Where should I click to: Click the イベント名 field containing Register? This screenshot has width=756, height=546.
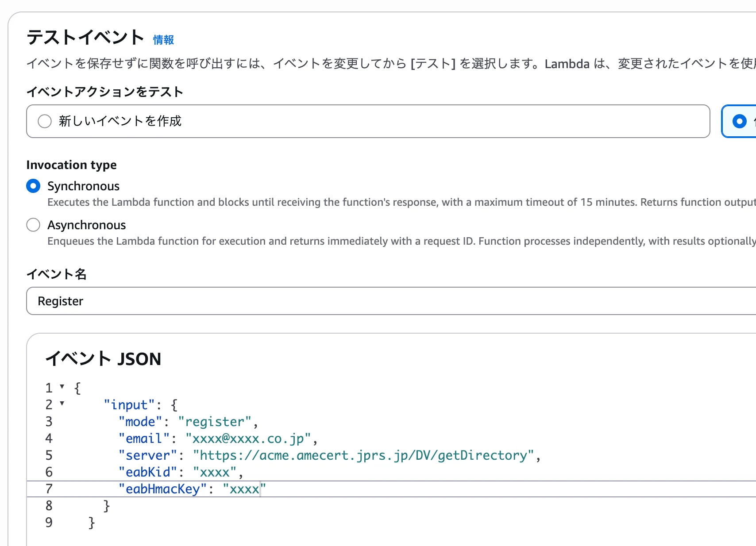[177, 301]
